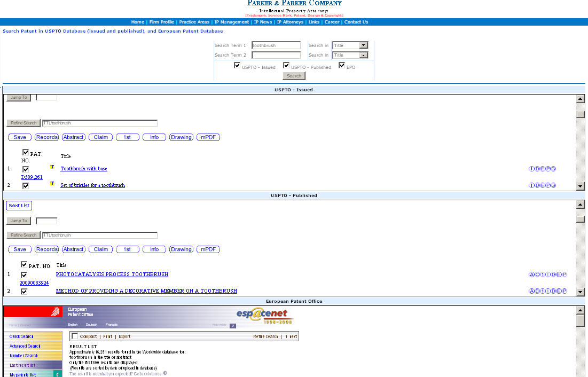Click the Drawing button in USPTO Issued
The image size is (588, 377).
tap(181, 137)
